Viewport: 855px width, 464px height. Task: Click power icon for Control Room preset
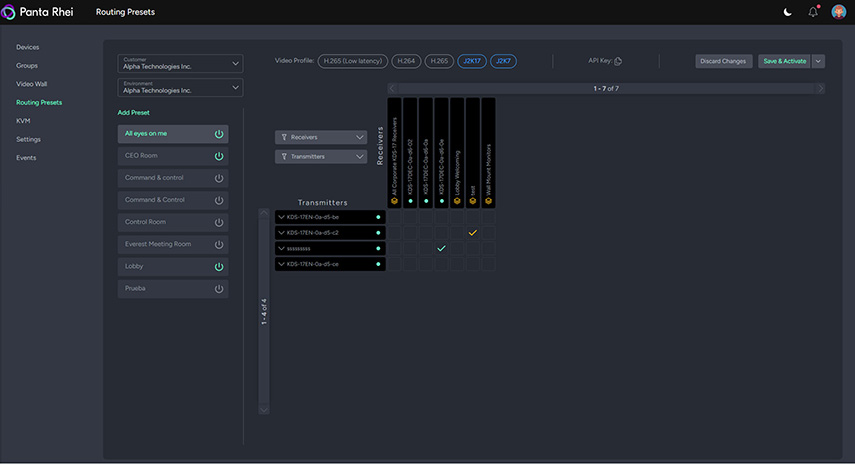[219, 222]
